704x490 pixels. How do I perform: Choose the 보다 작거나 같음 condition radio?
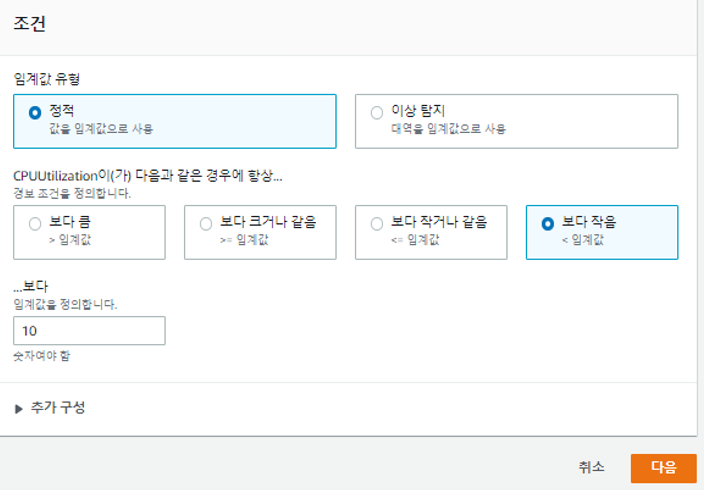click(x=377, y=224)
